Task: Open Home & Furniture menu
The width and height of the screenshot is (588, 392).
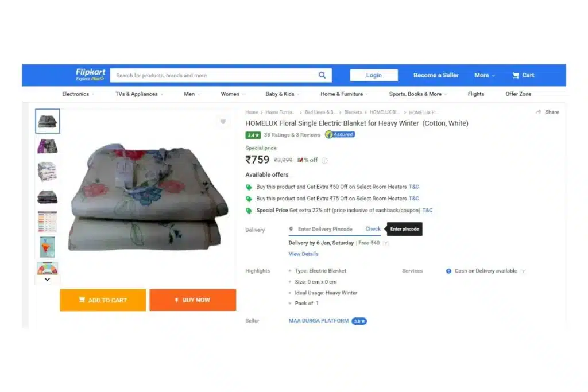Action: tap(344, 94)
